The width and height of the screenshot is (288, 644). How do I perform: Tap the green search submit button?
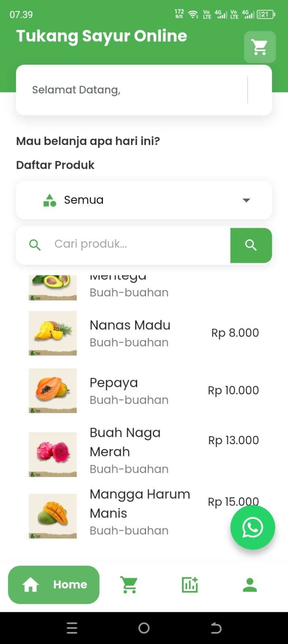pyautogui.click(x=251, y=245)
